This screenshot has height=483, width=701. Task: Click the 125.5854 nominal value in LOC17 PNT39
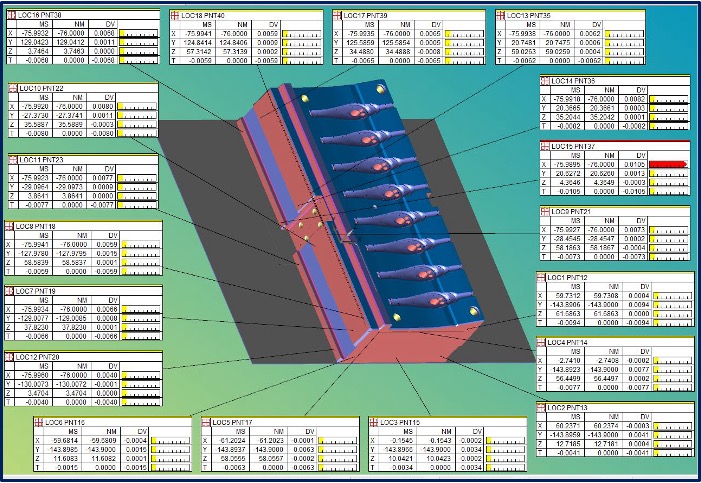(397, 42)
